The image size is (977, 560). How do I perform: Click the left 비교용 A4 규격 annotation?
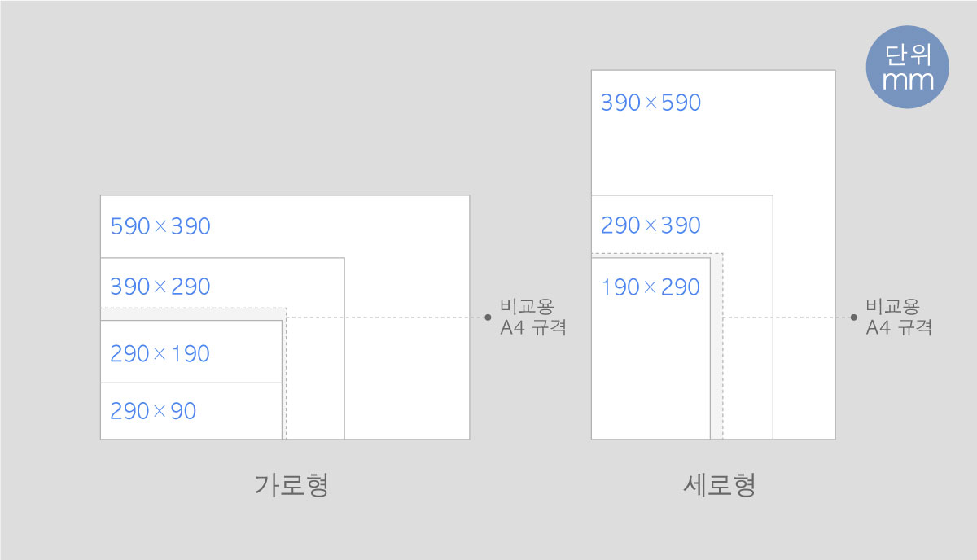(532, 317)
